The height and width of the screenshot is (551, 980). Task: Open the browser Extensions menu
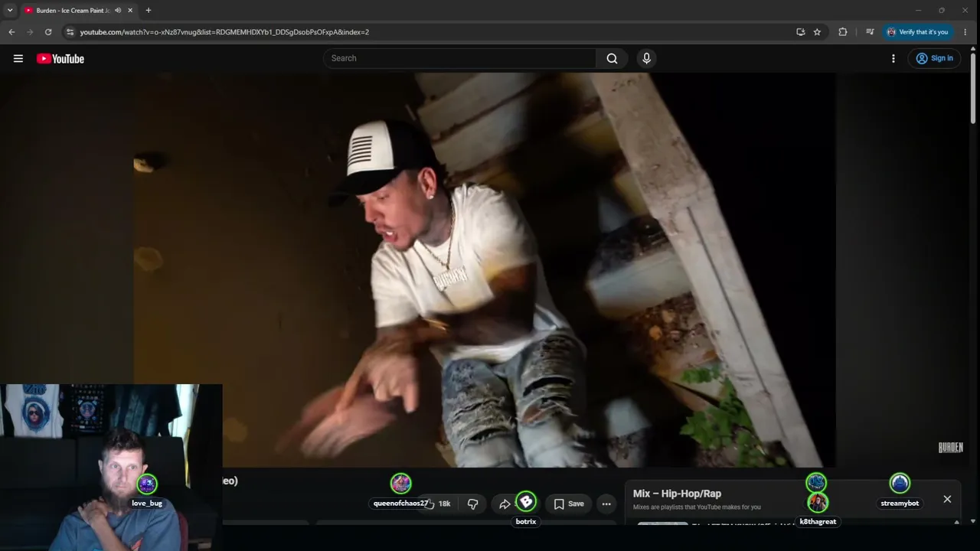point(843,32)
